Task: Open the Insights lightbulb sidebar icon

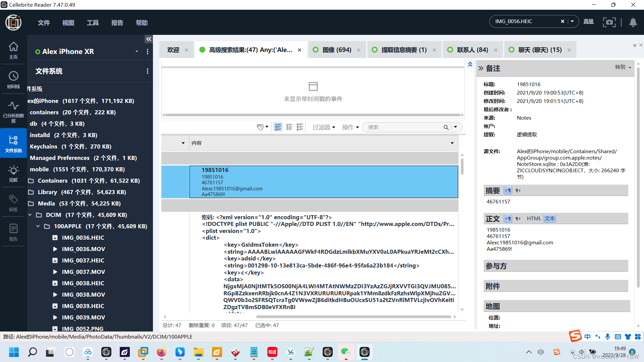Action: (13, 173)
